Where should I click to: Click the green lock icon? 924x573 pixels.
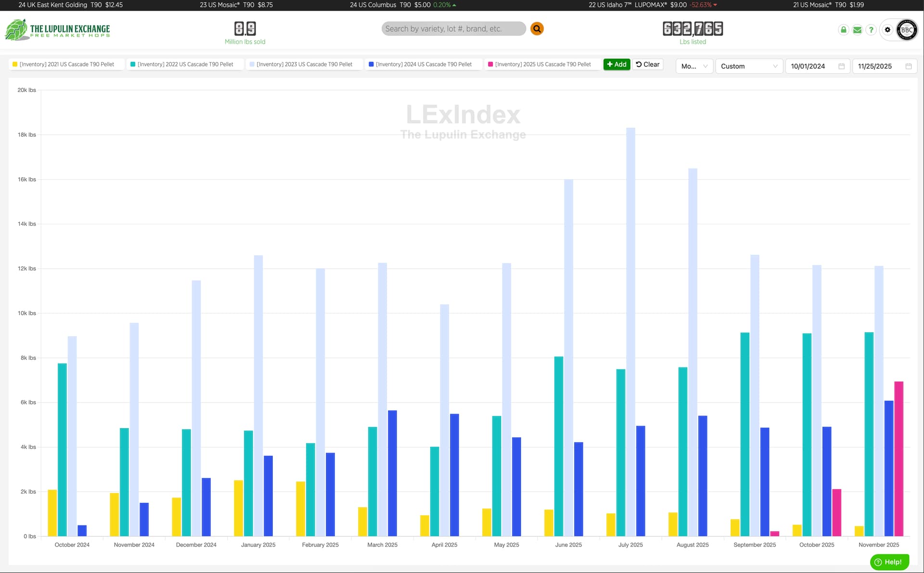843,30
